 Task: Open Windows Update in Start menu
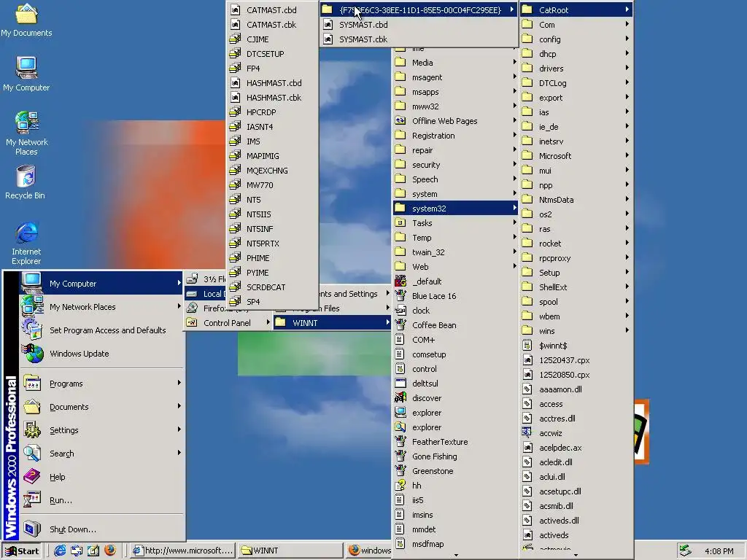tap(101, 354)
